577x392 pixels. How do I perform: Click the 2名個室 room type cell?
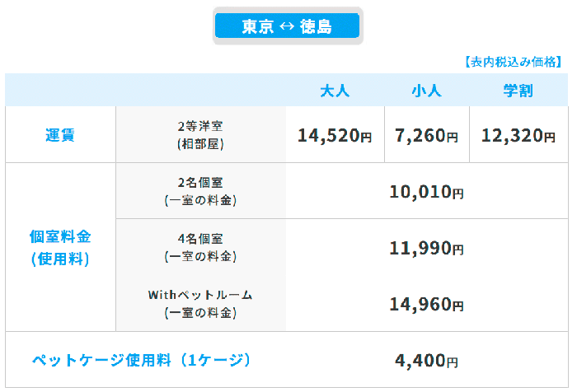click(200, 191)
